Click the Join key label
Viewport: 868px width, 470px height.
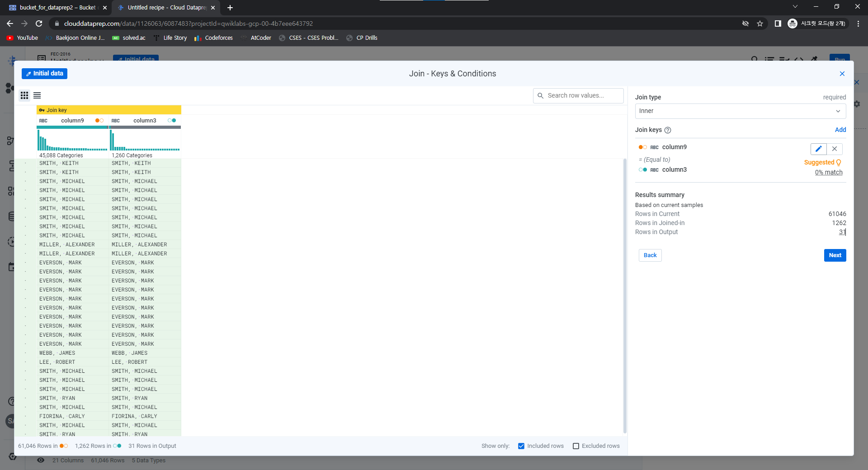coord(57,110)
